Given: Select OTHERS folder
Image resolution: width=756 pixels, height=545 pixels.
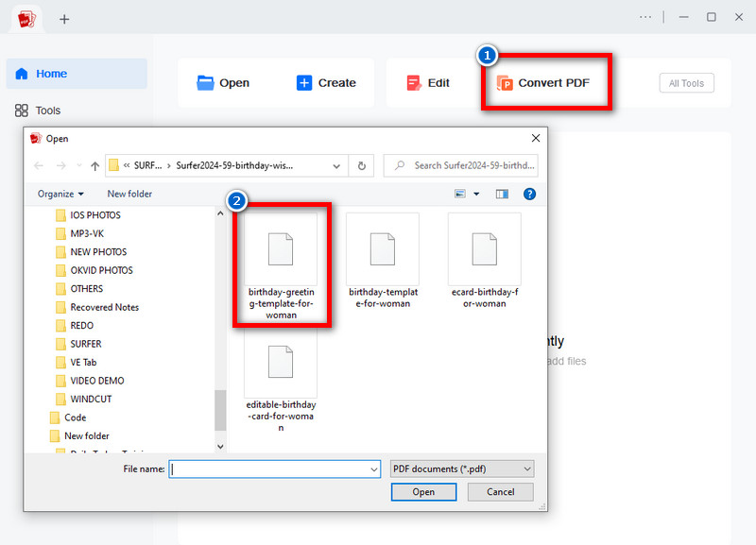Looking at the screenshot, I should pos(79,289).
